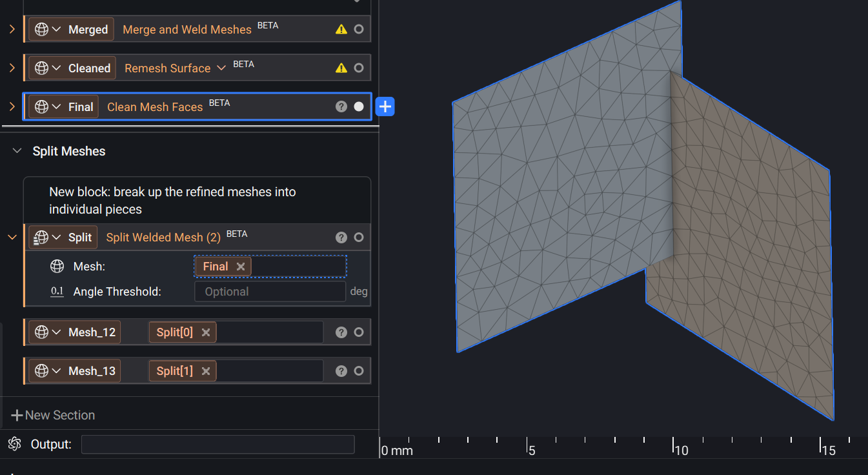This screenshot has width=868, height=475.
Task: Open help for Split Welded Mesh block
Action: 341,237
